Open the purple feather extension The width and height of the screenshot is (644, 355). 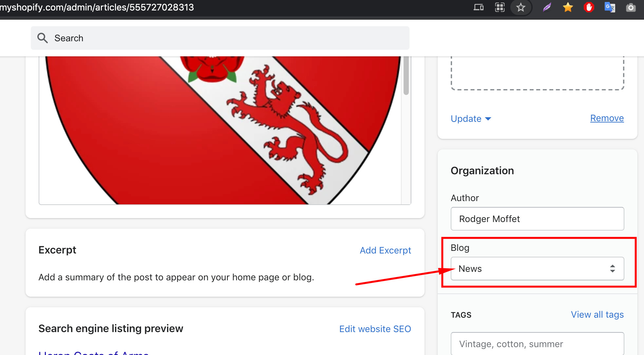(x=547, y=7)
